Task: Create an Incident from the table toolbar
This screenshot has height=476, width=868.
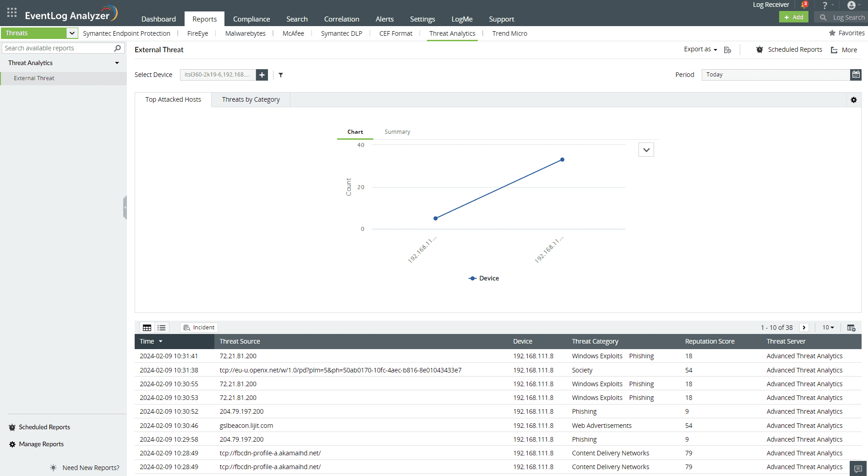Action: pyautogui.click(x=199, y=328)
